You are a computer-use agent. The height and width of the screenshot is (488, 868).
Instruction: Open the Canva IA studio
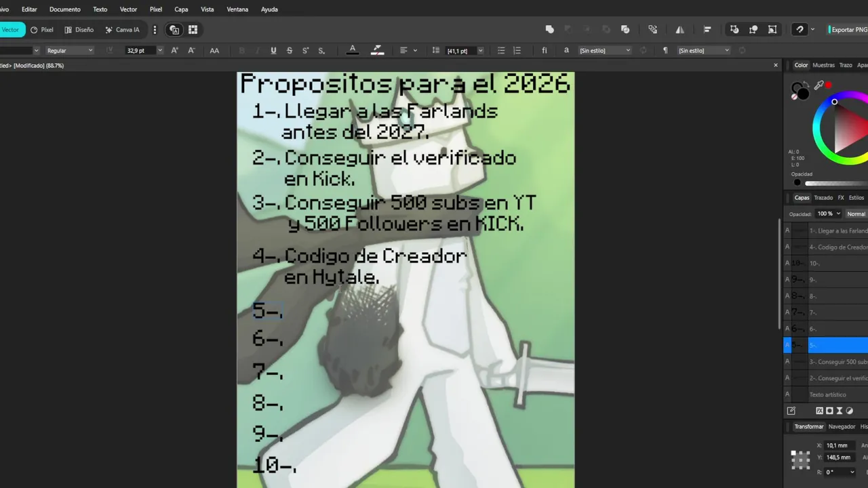tap(122, 30)
